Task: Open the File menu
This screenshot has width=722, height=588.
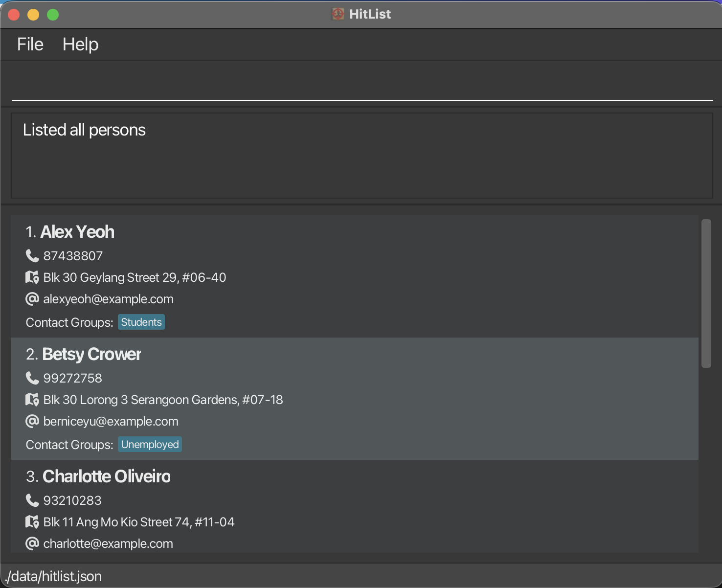Action: click(29, 44)
